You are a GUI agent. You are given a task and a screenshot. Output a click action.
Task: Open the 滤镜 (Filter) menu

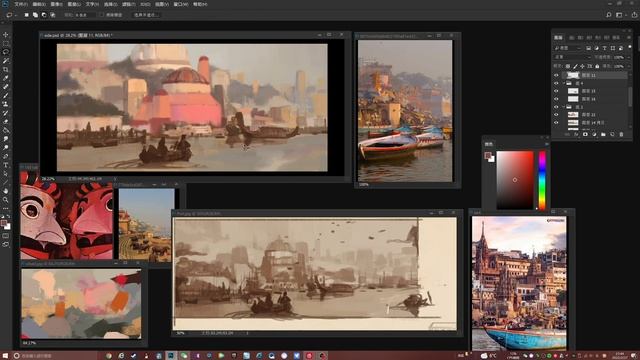point(129,4)
